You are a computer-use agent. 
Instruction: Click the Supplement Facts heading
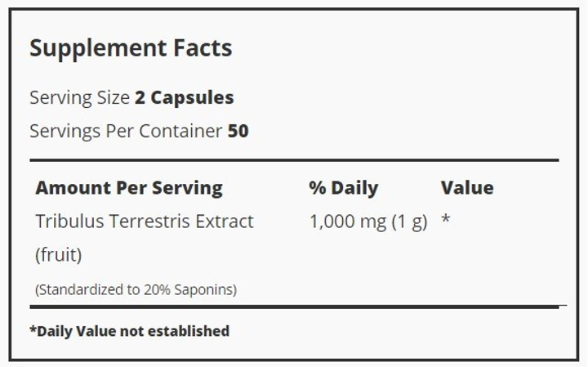[x=131, y=49]
